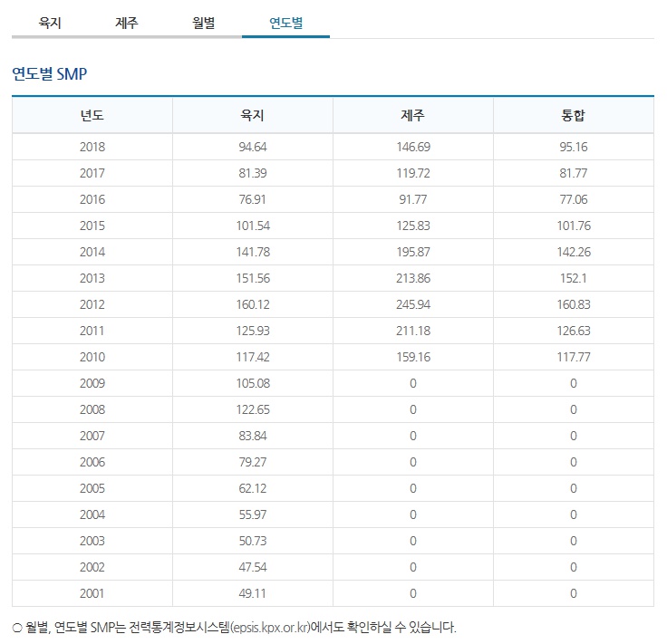
Task: Select year cell 2005
Action: pyautogui.click(x=92, y=488)
